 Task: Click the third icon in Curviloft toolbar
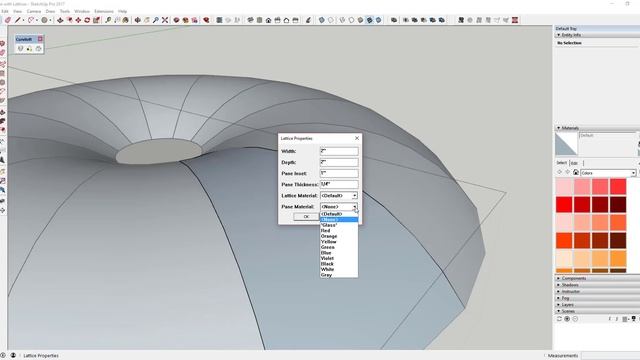click(38, 49)
